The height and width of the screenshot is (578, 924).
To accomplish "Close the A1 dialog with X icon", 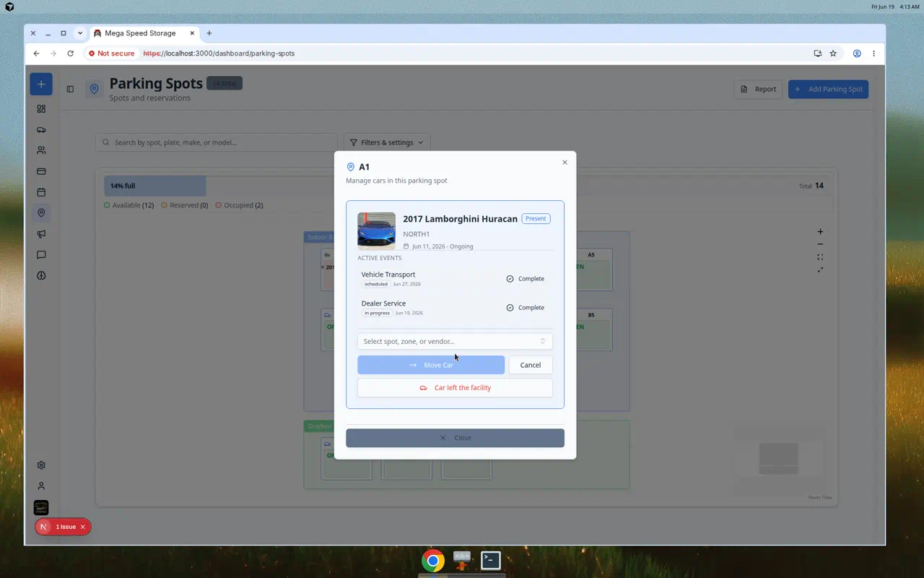I will pyautogui.click(x=565, y=163).
